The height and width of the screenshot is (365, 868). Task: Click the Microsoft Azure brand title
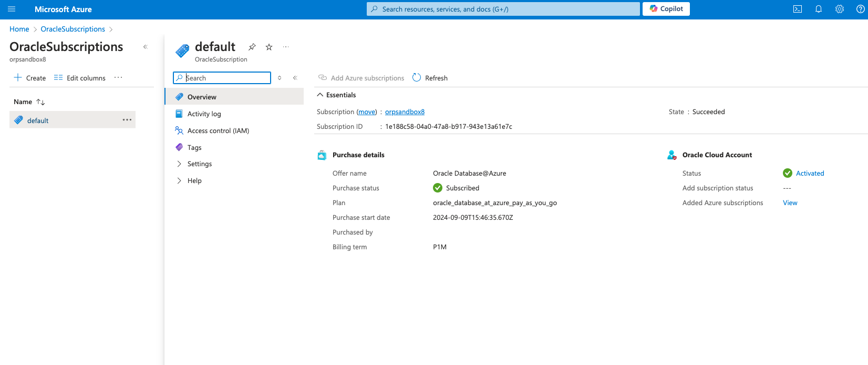[63, 9]
